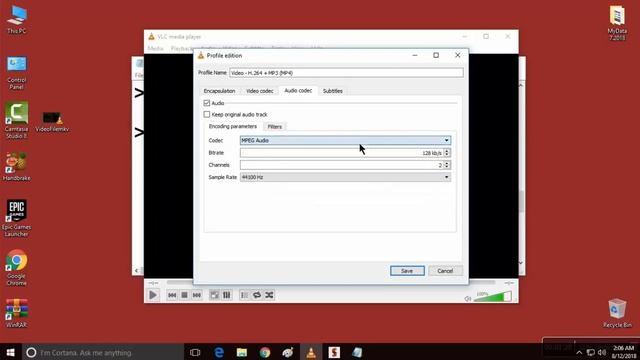Switch to the Encapsulation tab
The width and height of the screenshot is (640, 360).
[x=220, y=91]
